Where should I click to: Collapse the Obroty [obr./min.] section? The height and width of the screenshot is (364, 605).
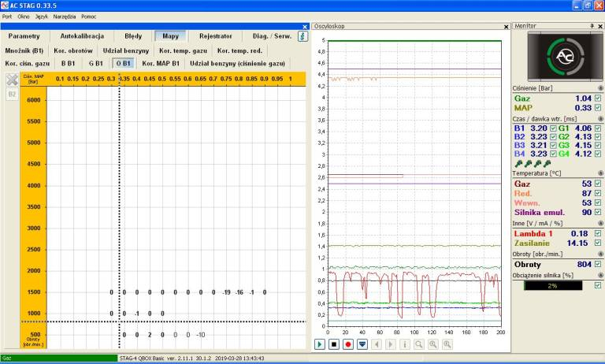(600, 254)
